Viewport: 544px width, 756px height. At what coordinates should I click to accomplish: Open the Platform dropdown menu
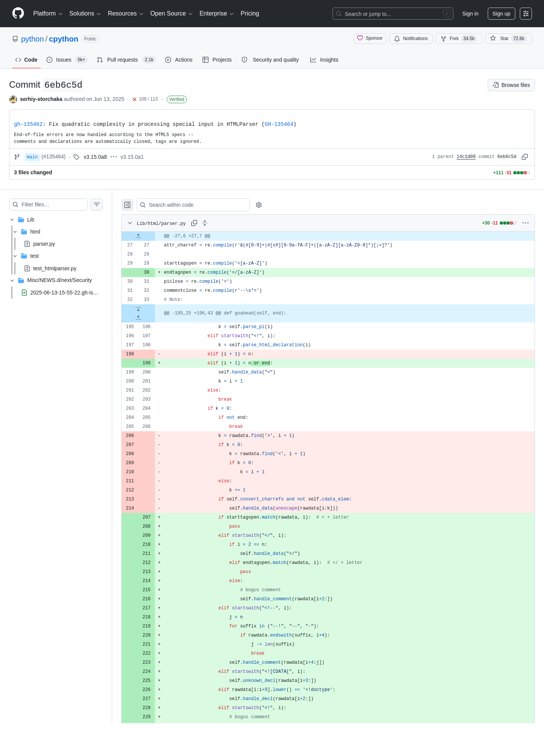coord(48,14)
